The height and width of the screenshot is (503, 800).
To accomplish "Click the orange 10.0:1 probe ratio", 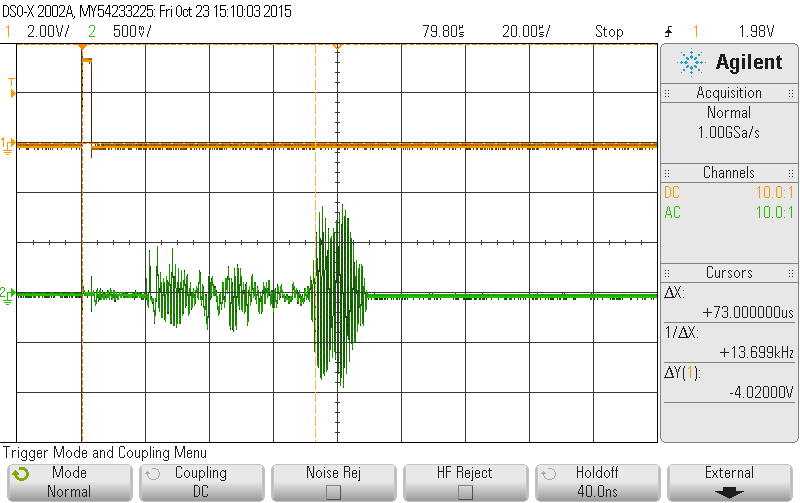I will click(774, 192).
